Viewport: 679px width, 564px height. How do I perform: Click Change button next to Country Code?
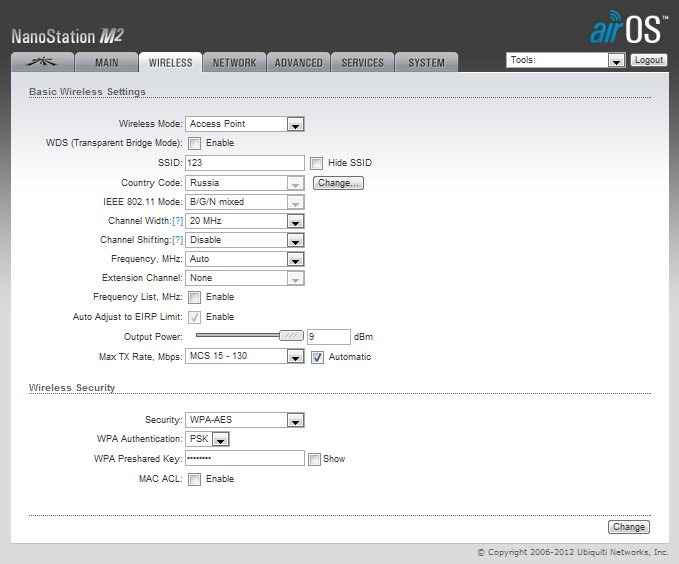[338, 183]
